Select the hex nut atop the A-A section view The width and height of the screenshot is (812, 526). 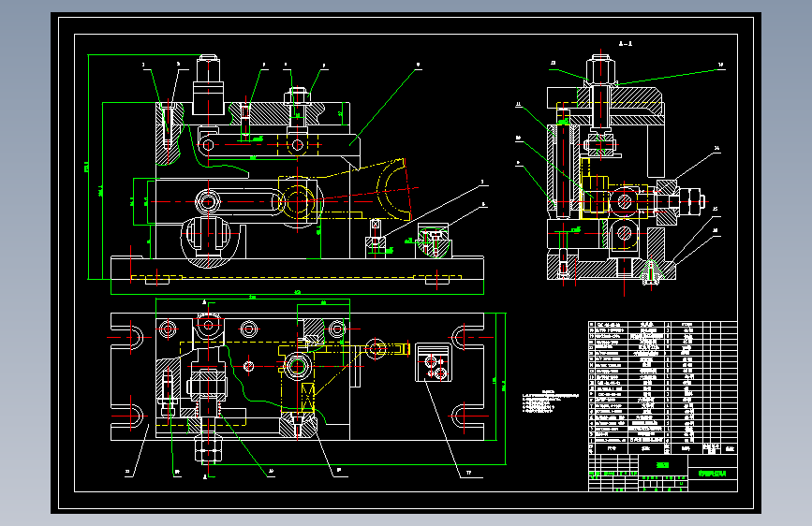600,71
